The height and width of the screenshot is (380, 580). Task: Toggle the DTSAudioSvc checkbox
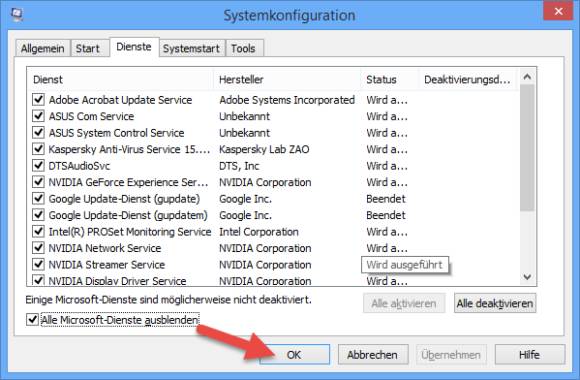tap(38, 165)
